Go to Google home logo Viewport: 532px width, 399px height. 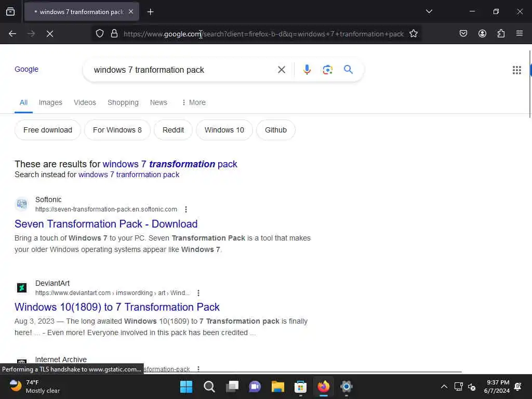[x=26, y=69]
